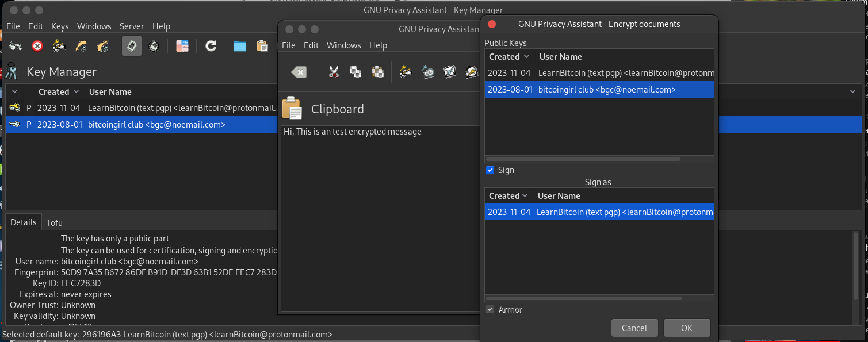The width and height of the screenshot is (868, 342).
Task: Click the Created column header arrow in Key Manager
Action: pos(75,92)
